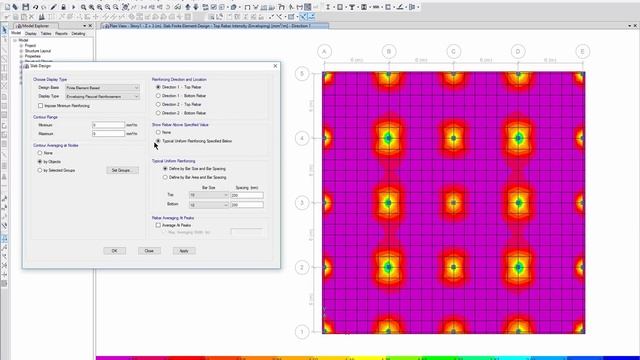Close Slab Design dialog with the X
Screen dimensions: 640x360
point(275,66)
